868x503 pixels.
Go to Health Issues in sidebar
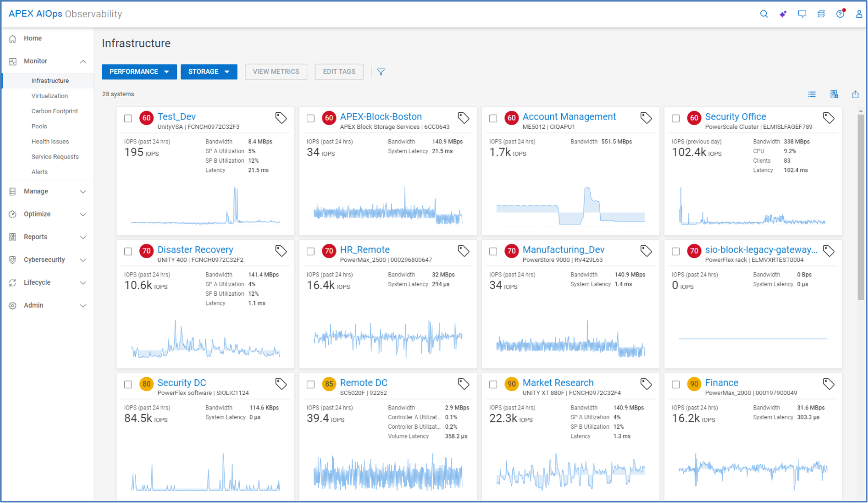tap(50, 141)
